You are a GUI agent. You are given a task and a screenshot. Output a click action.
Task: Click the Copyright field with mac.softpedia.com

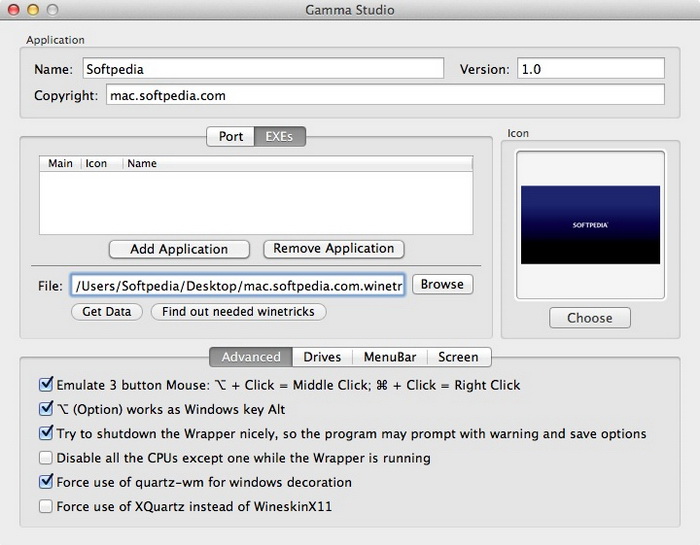385,95
